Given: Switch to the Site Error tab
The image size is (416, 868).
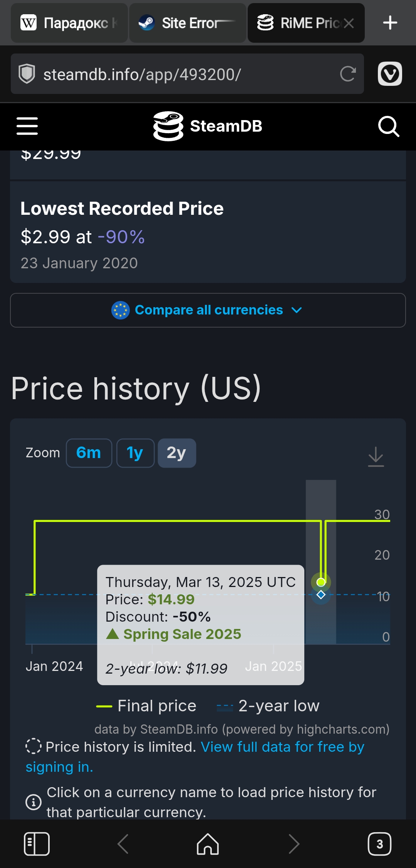Looking at the screenshot, I should 188,23.
